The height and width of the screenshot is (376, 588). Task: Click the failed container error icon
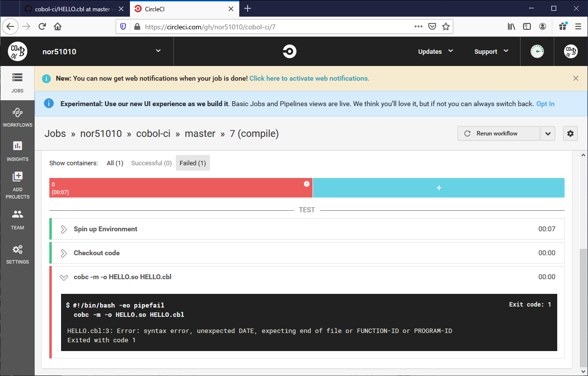pyautogui.click(x=307, y=184)
